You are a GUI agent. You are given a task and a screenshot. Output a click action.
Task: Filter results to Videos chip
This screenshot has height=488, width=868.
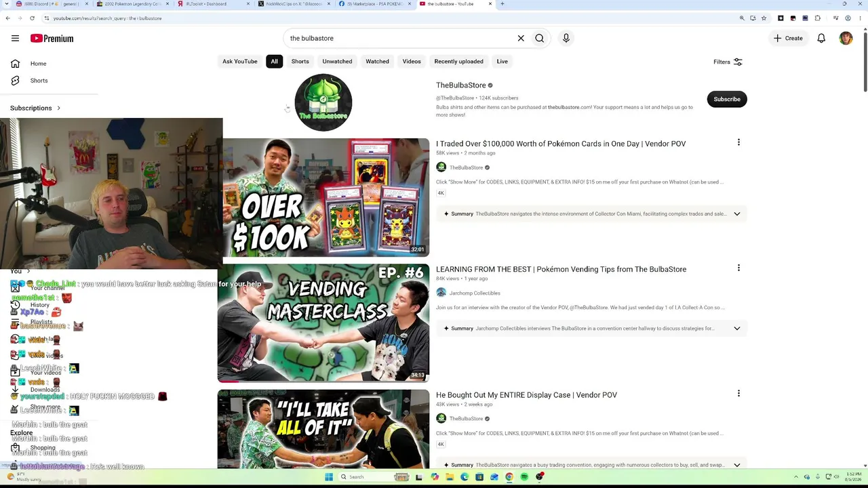[412, 62]
